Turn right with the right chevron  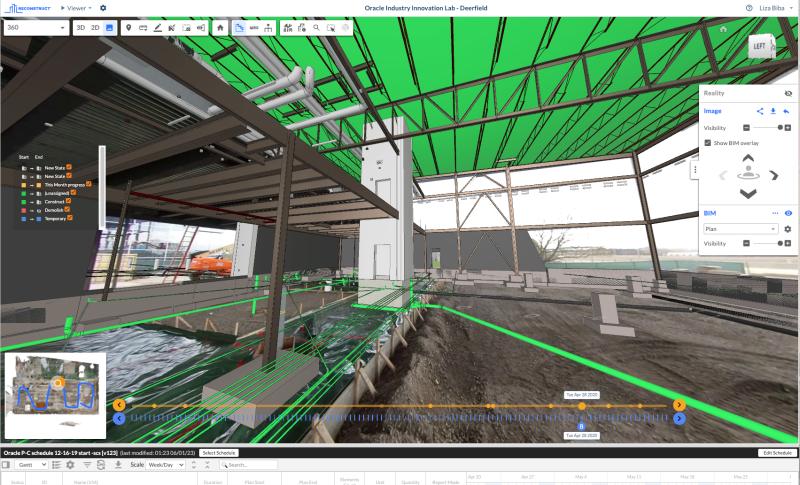click(774, 176)
